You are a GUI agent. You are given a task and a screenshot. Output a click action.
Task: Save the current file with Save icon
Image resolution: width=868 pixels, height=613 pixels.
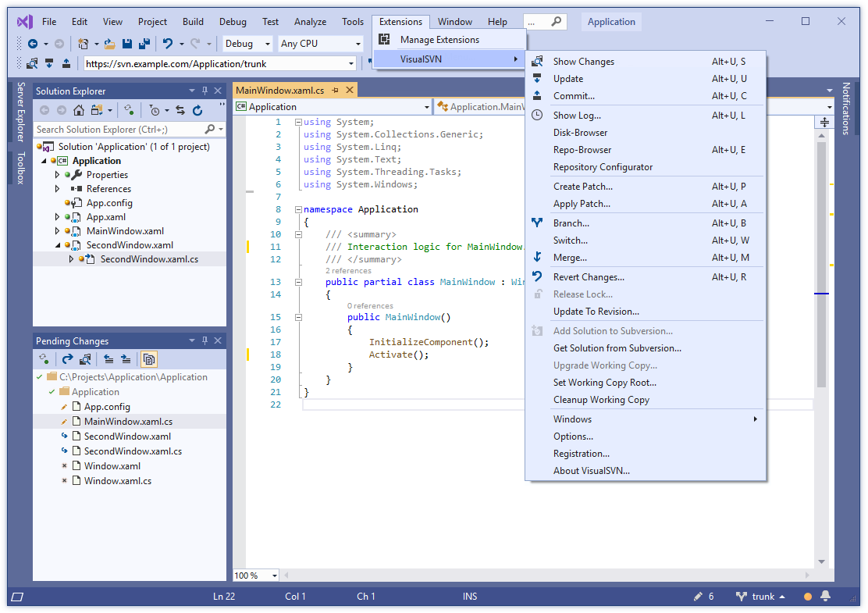(x=126, y=44)
